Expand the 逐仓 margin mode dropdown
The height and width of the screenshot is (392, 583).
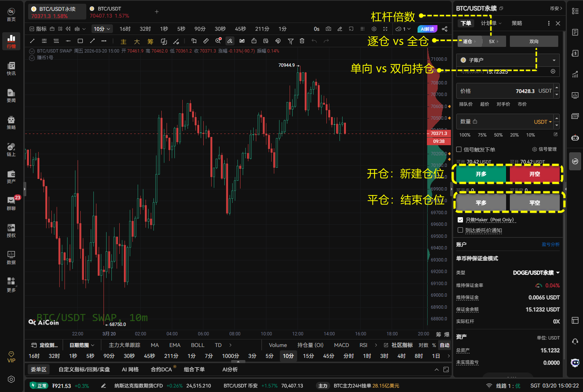click(x=469, y=41)
